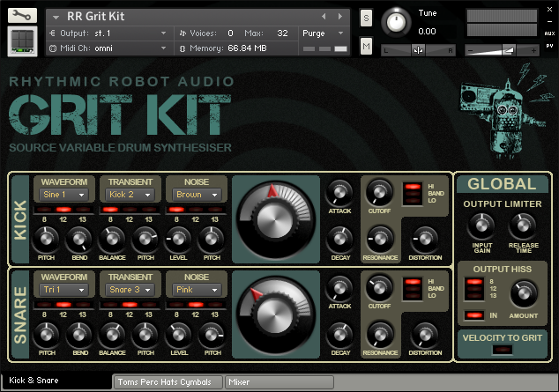Open the instrument name dropdown triangle
This screenshot has height=392, width=559.
(x=56, y=17)
